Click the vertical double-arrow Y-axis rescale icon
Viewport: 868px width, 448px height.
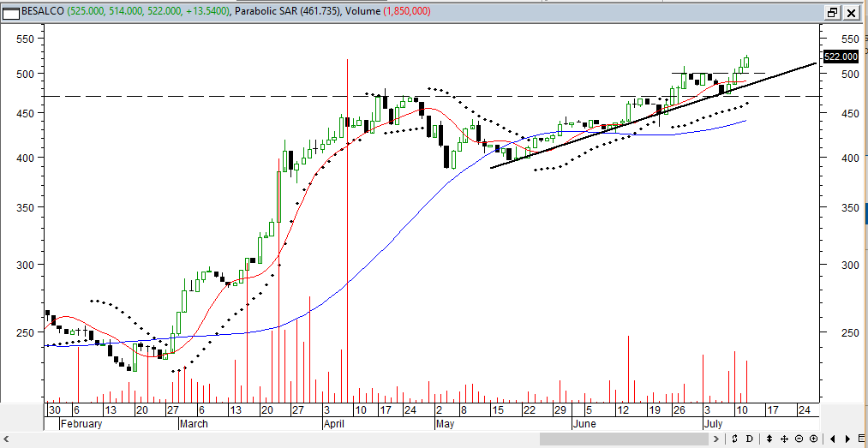(769, 439)
